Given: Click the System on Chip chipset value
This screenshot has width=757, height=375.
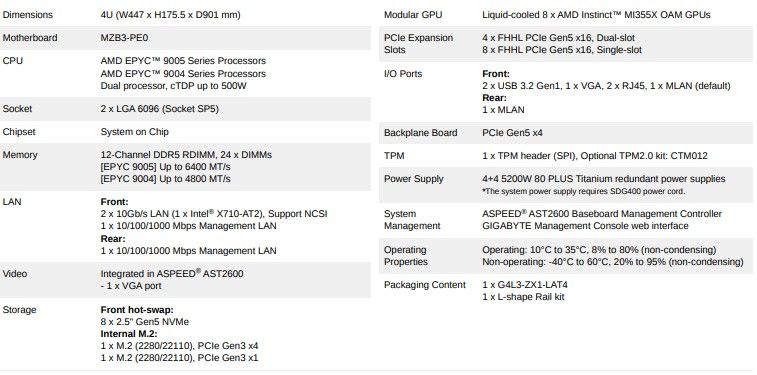Looking at the screenshot, I should (134, 132).
